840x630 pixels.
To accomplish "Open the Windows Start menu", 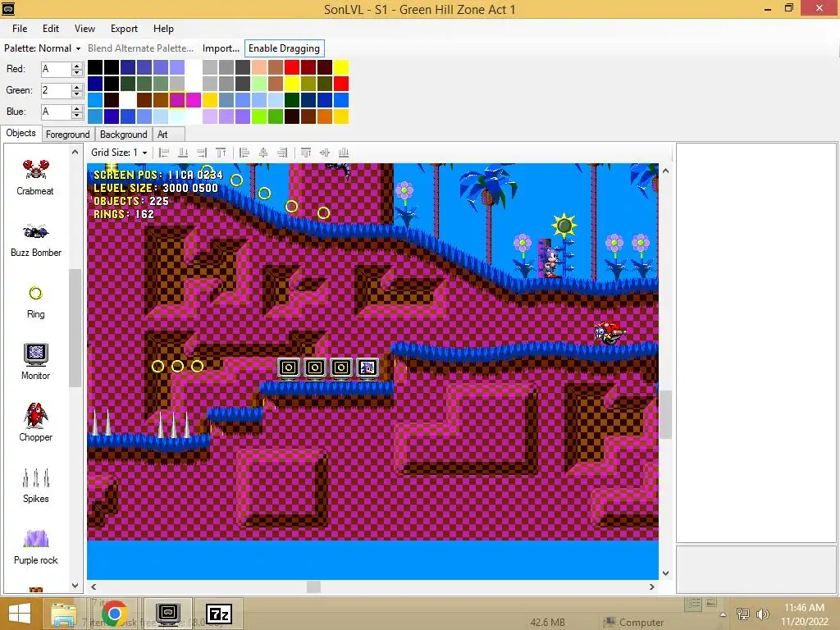I will tap(20, 614).
